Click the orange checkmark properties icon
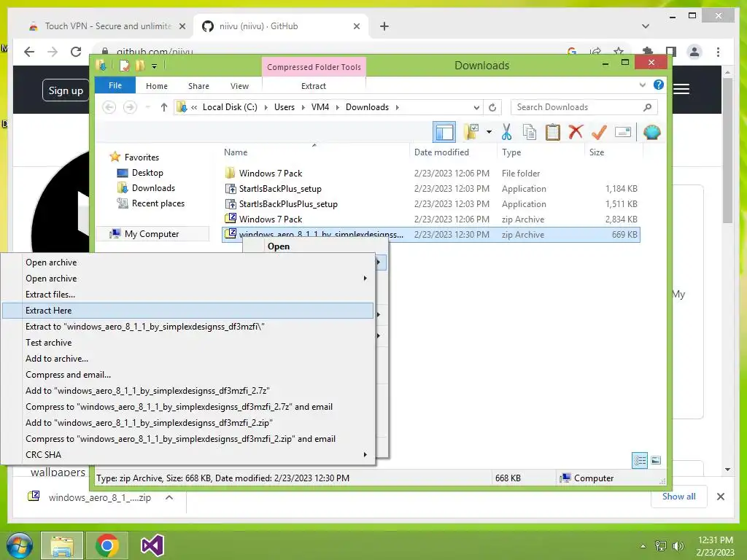747x560 pixels. coord(599,132)
